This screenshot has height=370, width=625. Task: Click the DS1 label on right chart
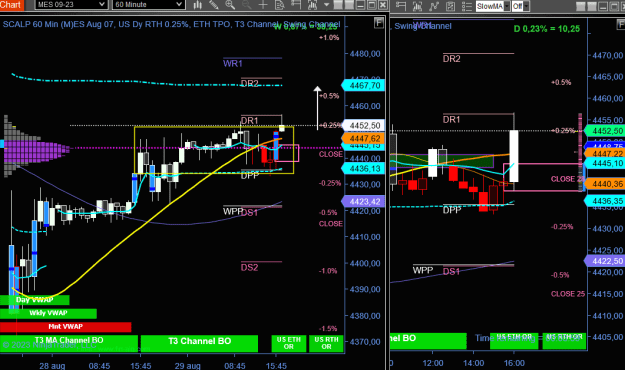tap(452, 272)
